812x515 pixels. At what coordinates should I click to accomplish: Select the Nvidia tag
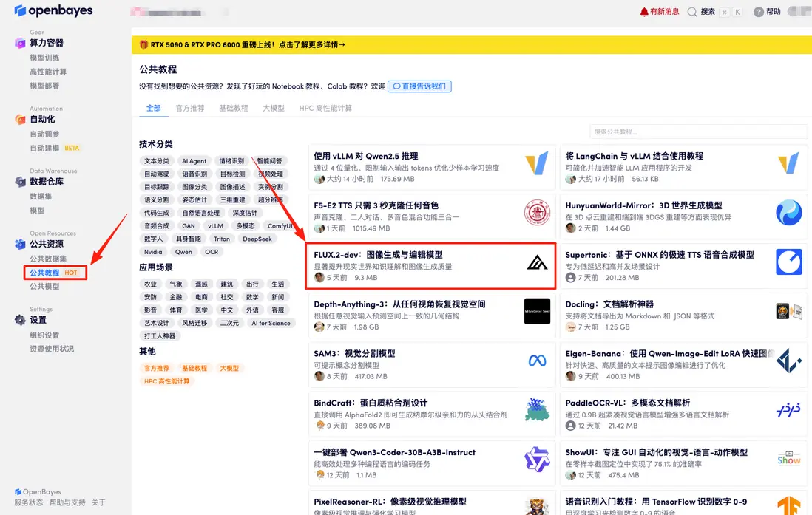click(153, 252)
